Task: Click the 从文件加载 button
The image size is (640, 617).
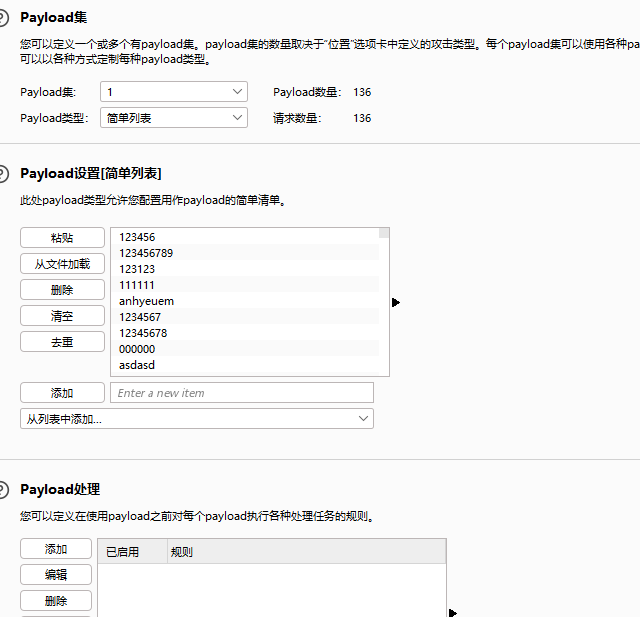Action: [x=62, y=264]
